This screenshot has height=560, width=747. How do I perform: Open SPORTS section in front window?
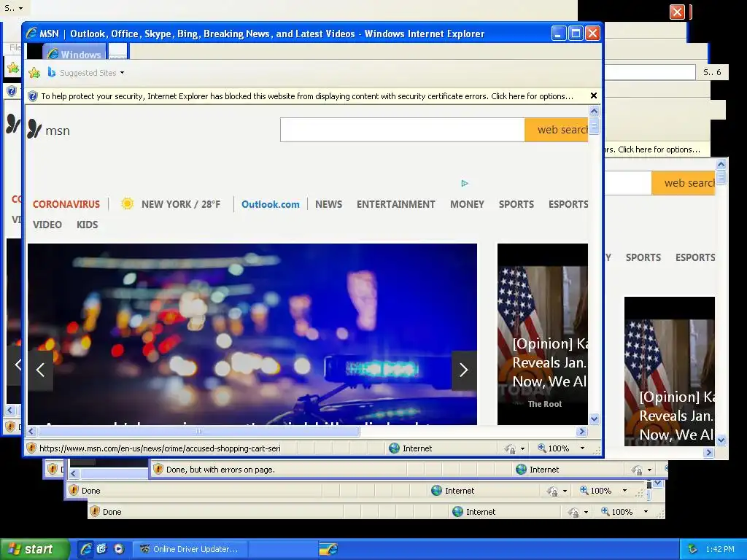(x=516, y=204)
